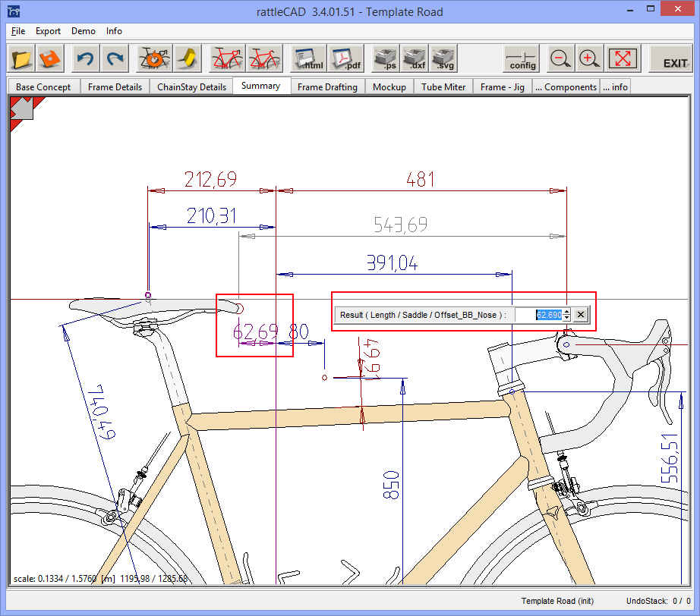Zoom out with the minus magnifier

pyautogui.click(x=560, y=58)
